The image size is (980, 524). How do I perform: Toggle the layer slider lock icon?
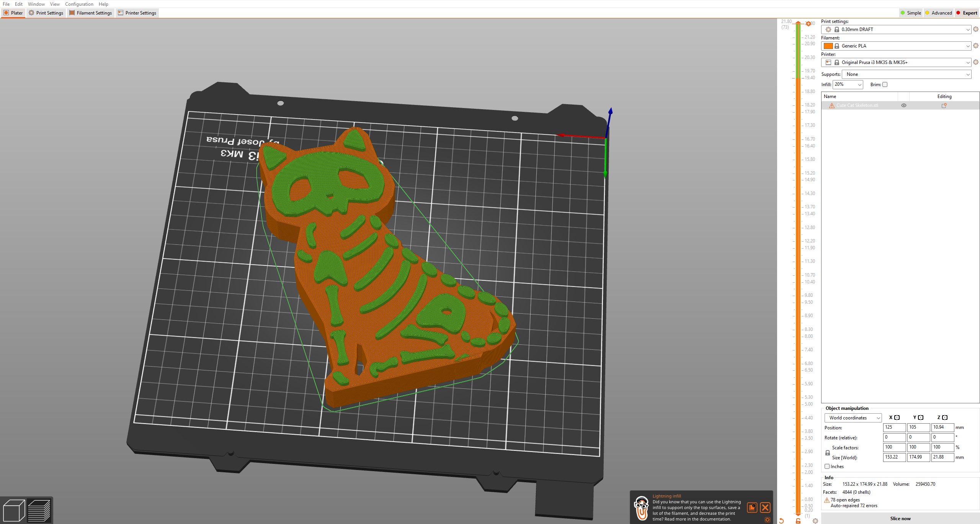[798, 521]
